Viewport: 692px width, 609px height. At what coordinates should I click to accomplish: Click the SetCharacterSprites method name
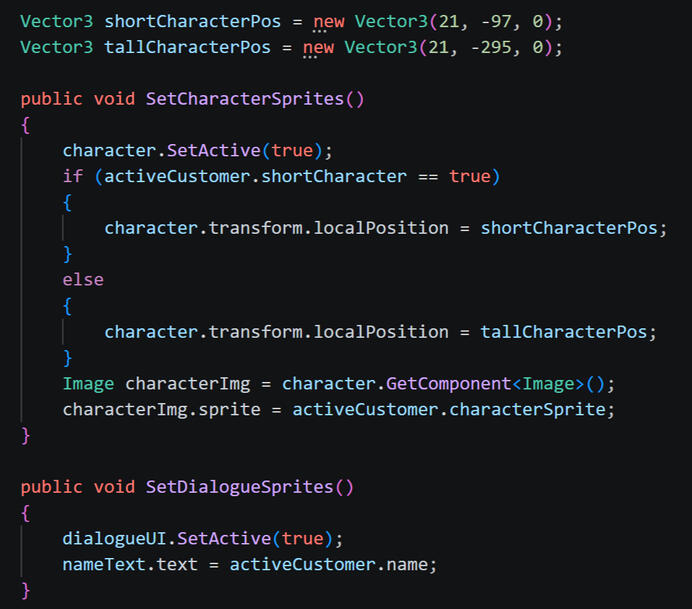[244, 99]
